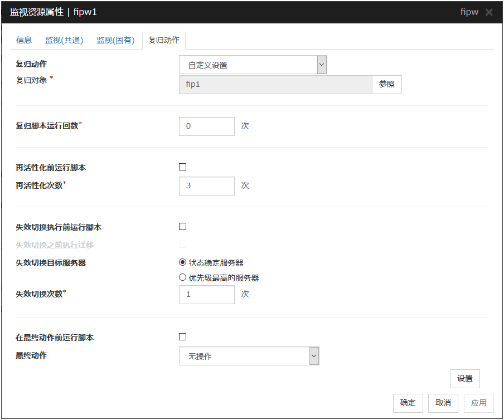504x420 pixels.
Task: Edit the 失效切换次数 input field
Action: [206, 294]
